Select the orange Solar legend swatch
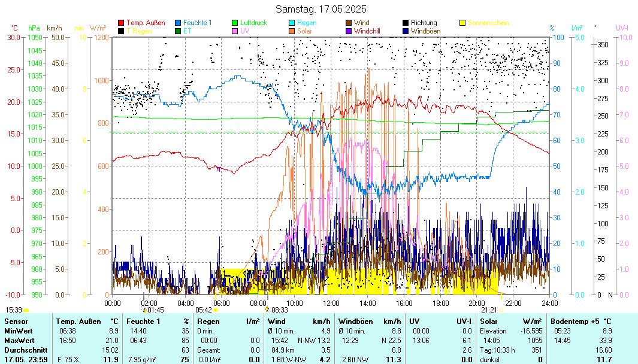 [x=292, y=31]
